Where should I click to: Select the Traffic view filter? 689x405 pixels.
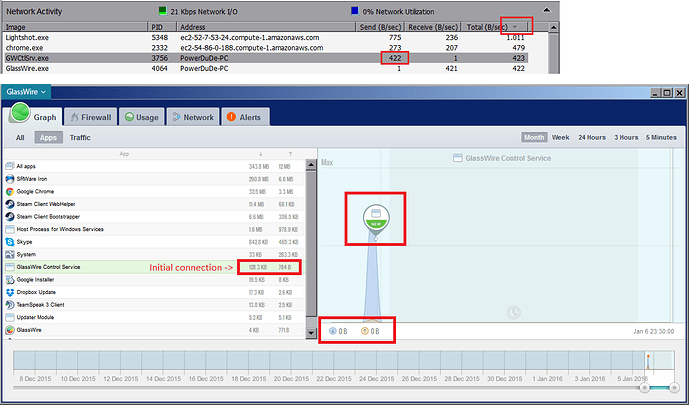point(80,138)
